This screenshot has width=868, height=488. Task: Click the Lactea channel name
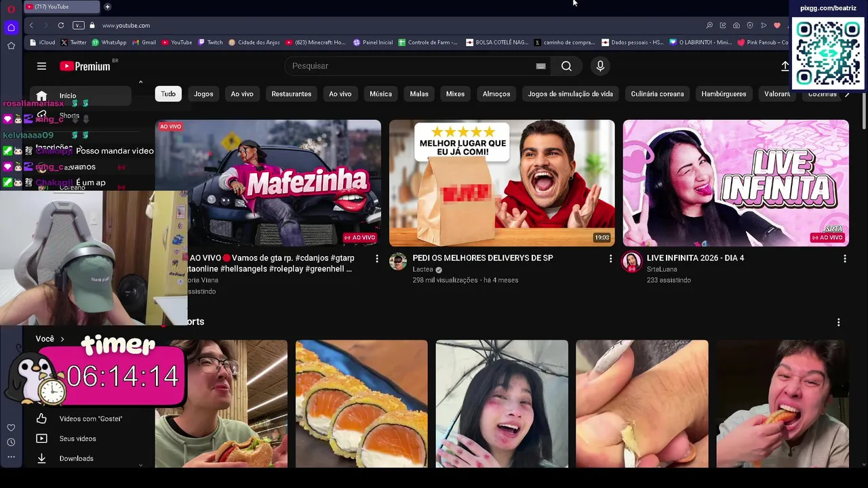(422, 269)
